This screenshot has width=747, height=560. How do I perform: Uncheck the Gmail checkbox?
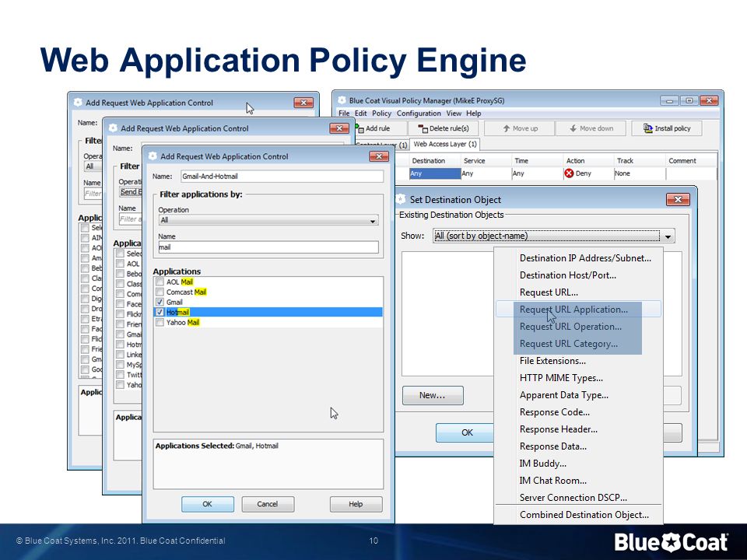tap(160, 302)
